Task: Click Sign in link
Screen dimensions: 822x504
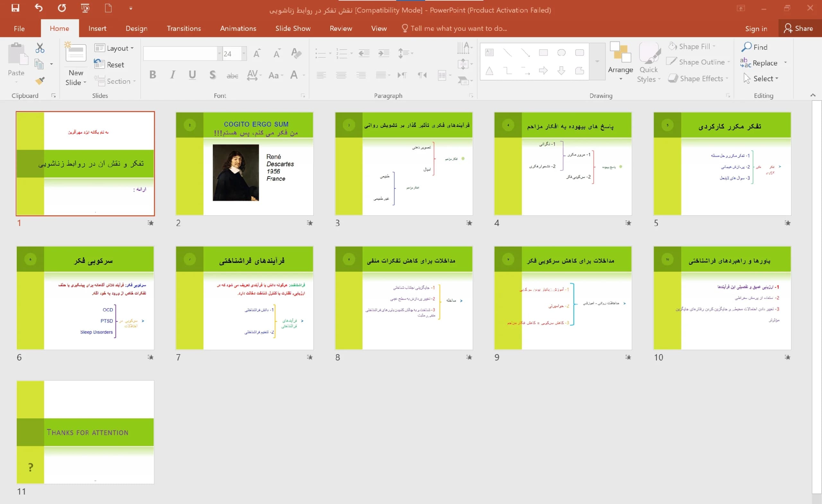Action: click(x=756, y=29)
